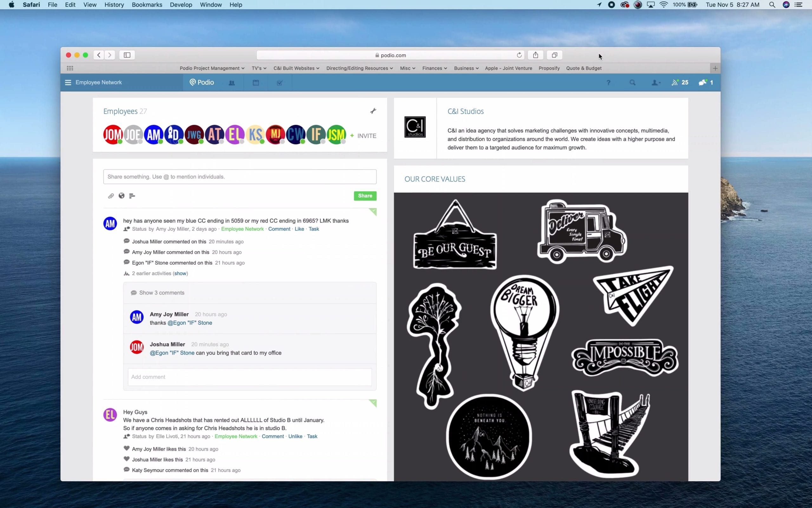Open the Window menu
Screen dimensions: 812x508
click(211, 5)
